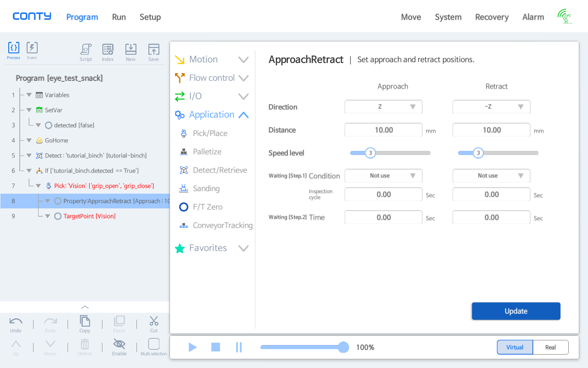
Task: Add an F/T Zero command
Action: click(x=208, y=207)
